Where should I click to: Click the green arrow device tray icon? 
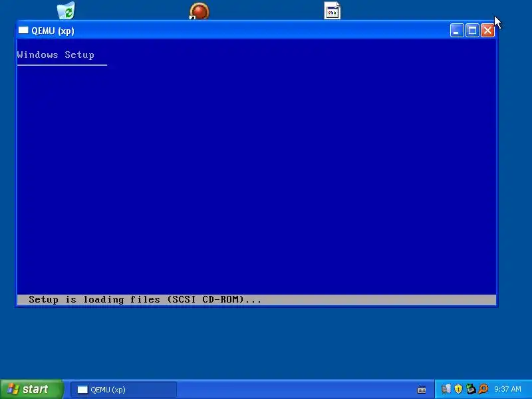click(471, 389)
